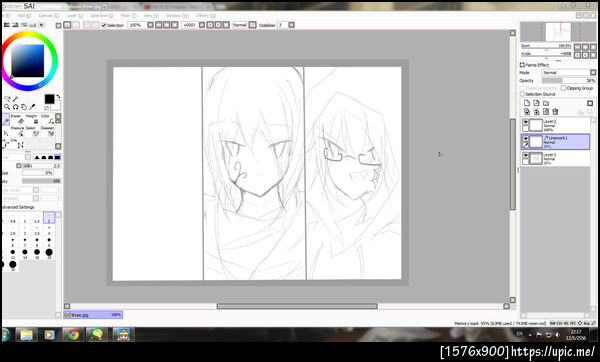Select the lasso selection tool

7,99
